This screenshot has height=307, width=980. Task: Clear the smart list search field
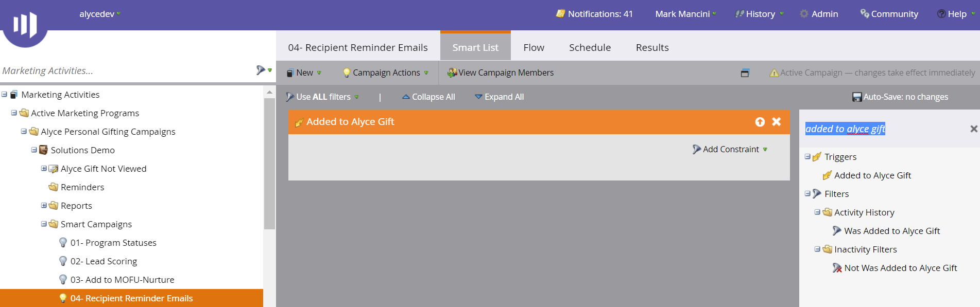pos(974,129)
